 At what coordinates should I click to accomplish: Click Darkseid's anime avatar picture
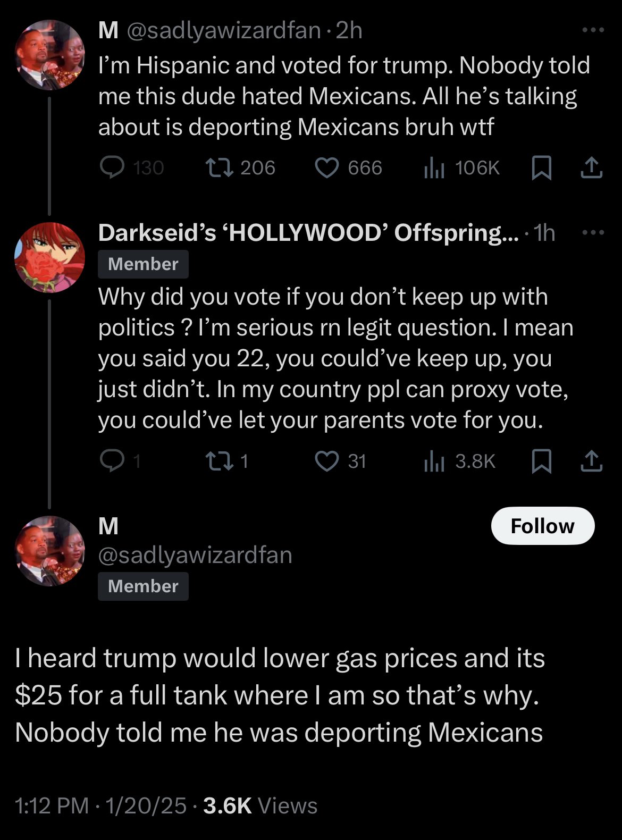[x=49, y=257]
